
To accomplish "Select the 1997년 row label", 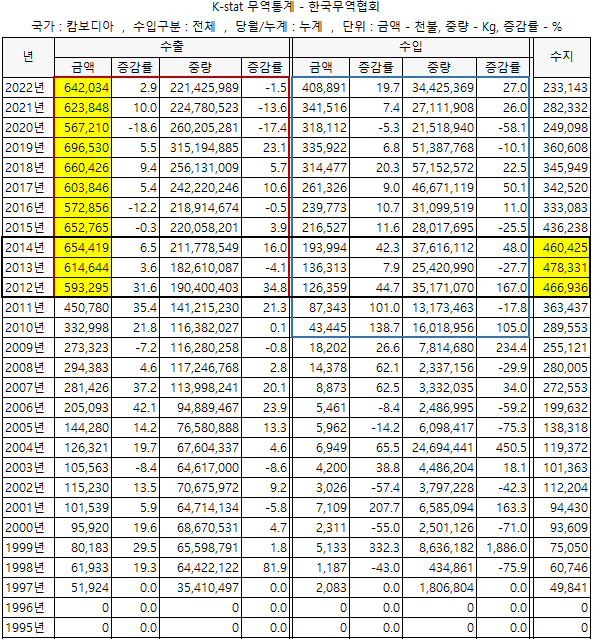I will point(28,587).
